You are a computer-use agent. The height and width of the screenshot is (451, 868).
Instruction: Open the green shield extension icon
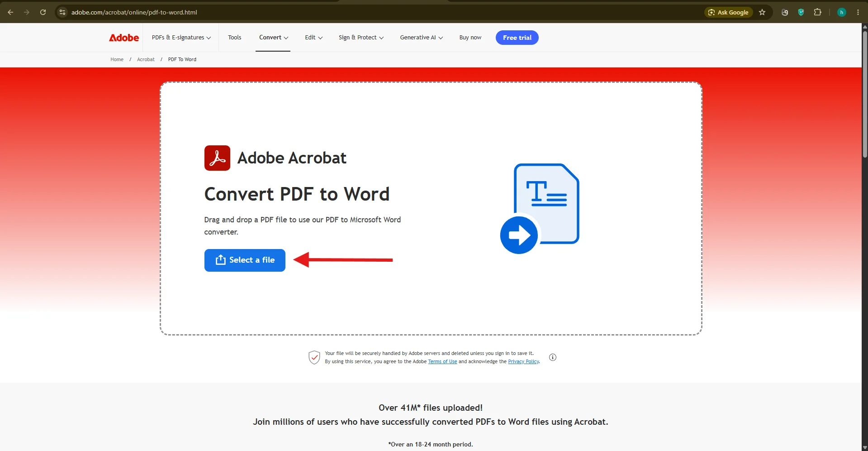point(801,12)
